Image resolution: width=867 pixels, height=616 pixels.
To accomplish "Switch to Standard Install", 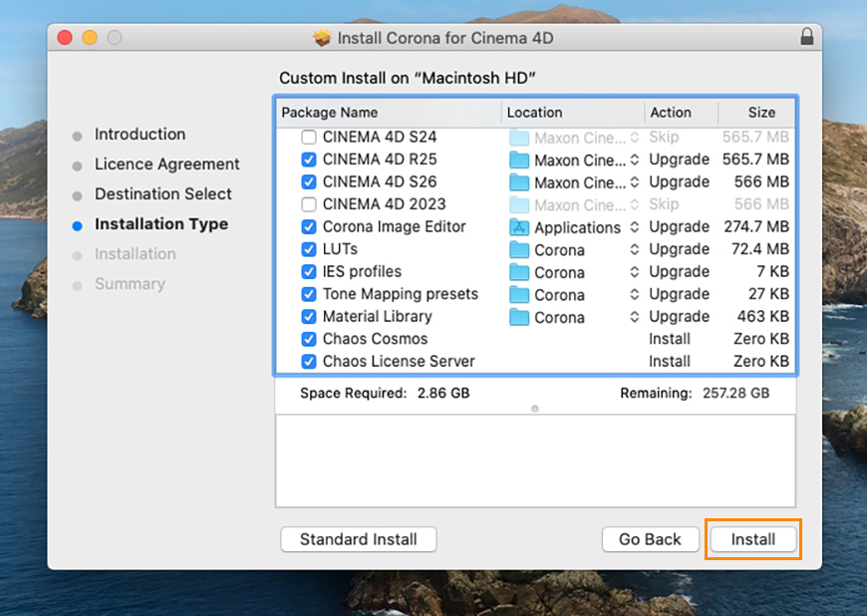I will point(359,539).
